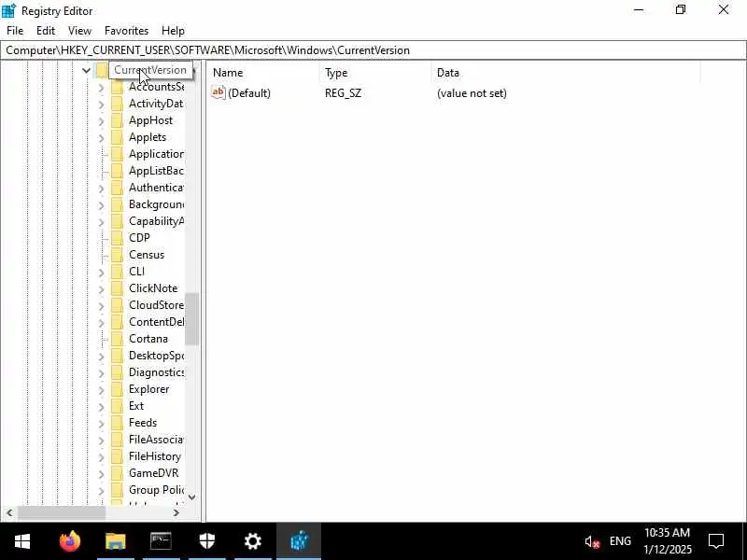Click the tree pane horizontal scrollbar thumb

(x=62, y=512)
